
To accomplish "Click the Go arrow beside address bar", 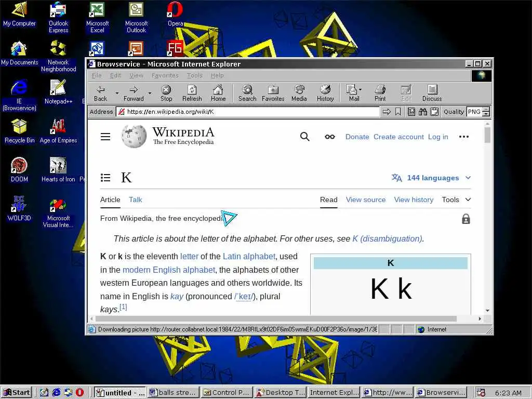I will tap(387, 112).
